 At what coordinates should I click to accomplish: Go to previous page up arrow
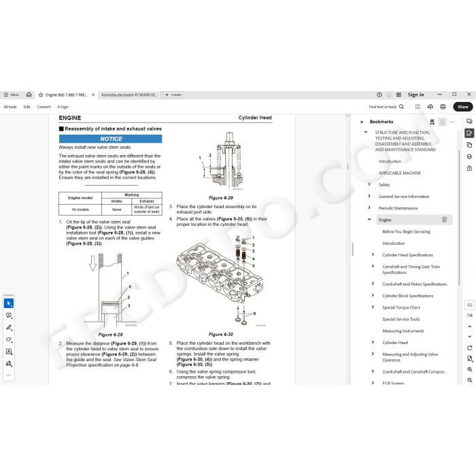[x=470, y=326]
